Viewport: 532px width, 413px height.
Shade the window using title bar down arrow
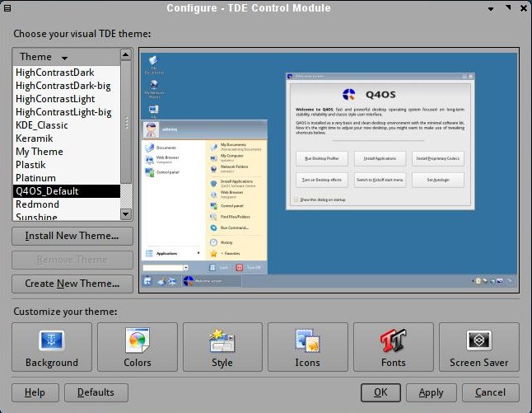(x=491, y=9)
